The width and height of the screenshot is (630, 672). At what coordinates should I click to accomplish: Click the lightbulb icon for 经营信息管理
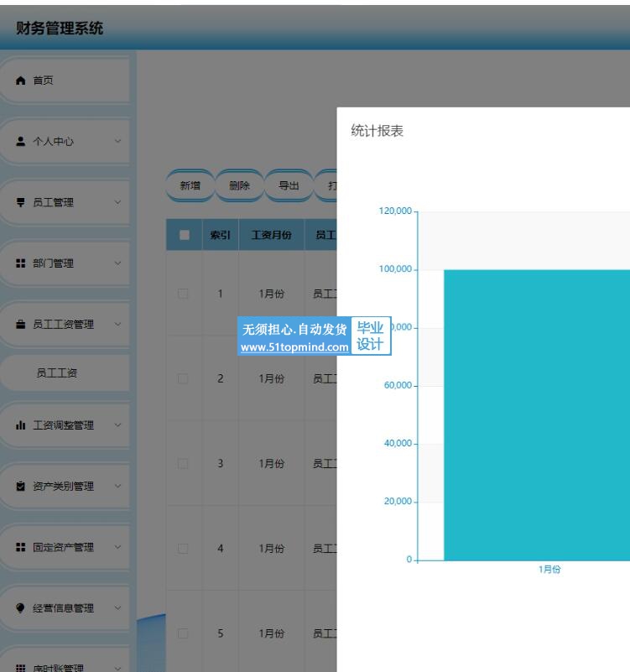pos(21,608)
